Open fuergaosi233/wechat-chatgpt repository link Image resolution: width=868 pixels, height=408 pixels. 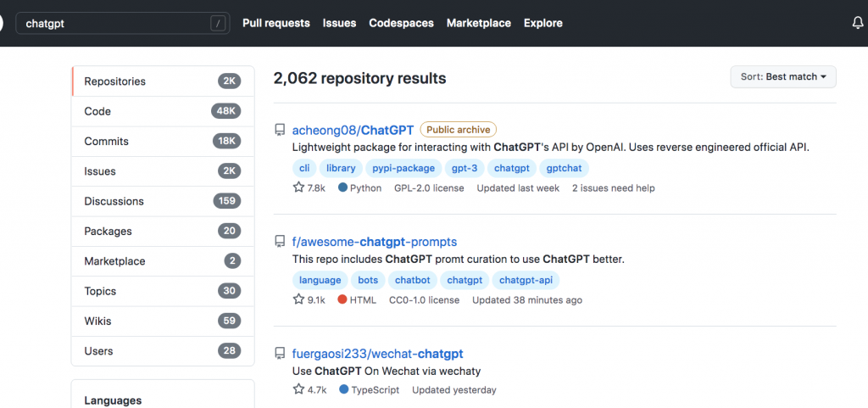tap(377, 353)
